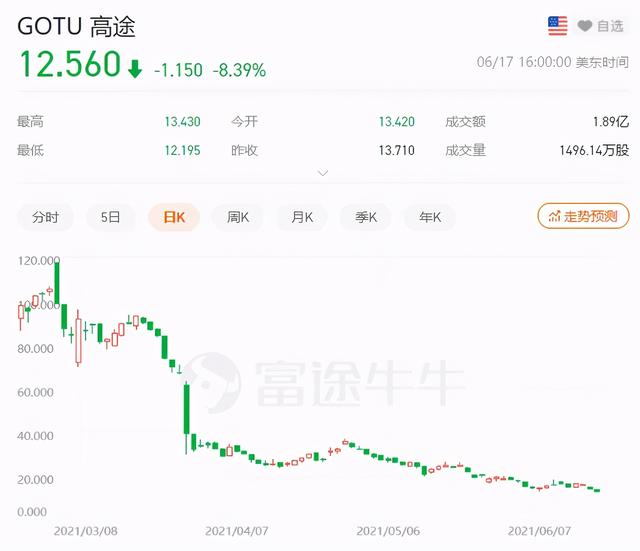Select the 日K chart tab

pos(174,217)
